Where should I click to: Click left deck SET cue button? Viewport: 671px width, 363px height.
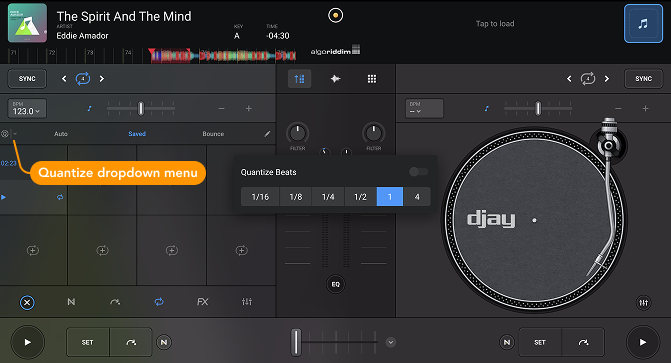(88, 342)
